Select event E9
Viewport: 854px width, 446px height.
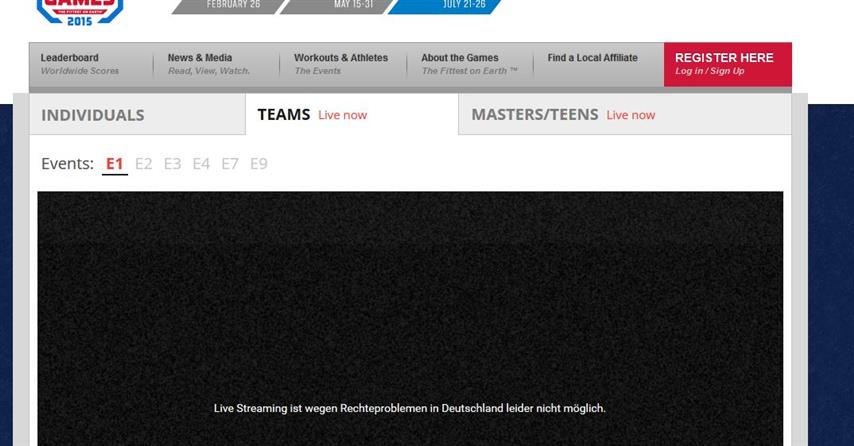pyautogui.click(x=259, y=164)
